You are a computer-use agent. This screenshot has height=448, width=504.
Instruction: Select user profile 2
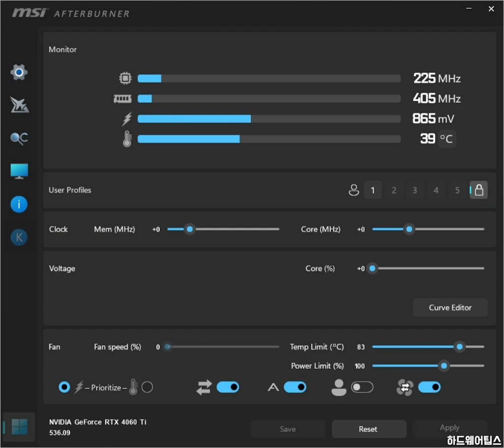[394, 190]
